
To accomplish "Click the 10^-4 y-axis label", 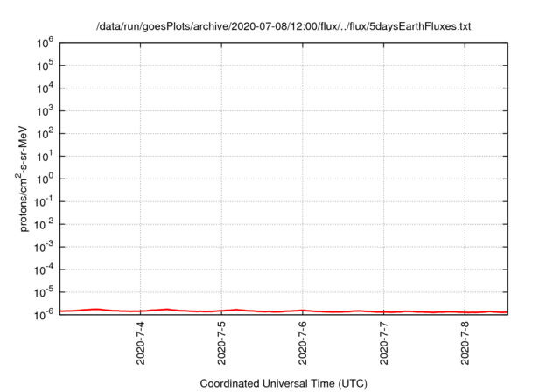I will click(x=44, y=269).
